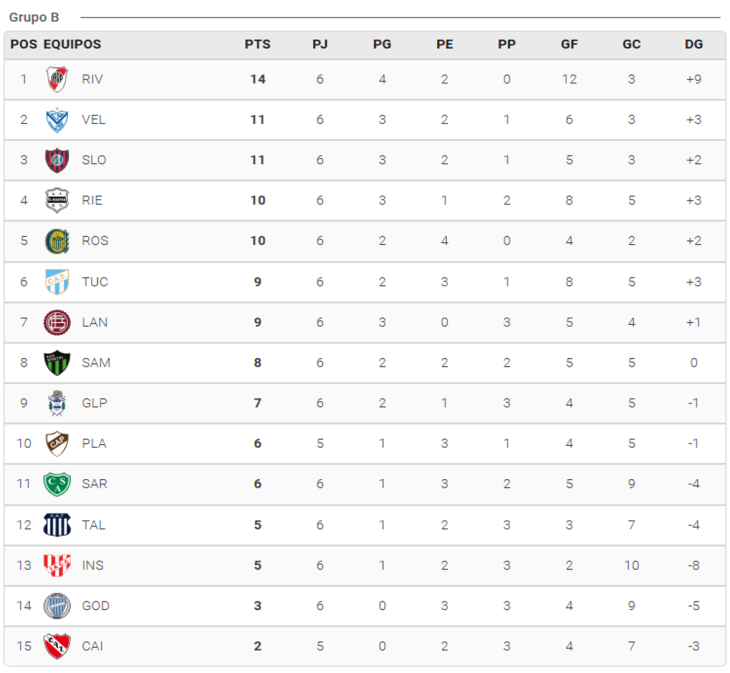Click the Gimnasia La Plata crest
Image resolution: width=730 pixels, height=673 pixels.
pyautogui.click(x=57, y=403)
